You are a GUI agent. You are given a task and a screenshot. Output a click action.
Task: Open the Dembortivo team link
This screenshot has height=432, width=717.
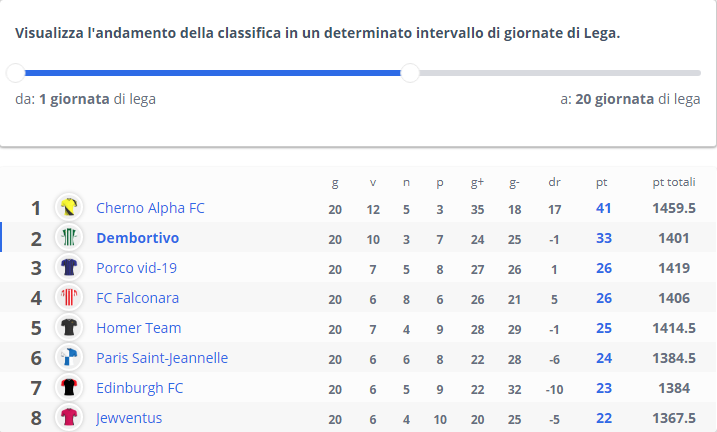[138, 238]
